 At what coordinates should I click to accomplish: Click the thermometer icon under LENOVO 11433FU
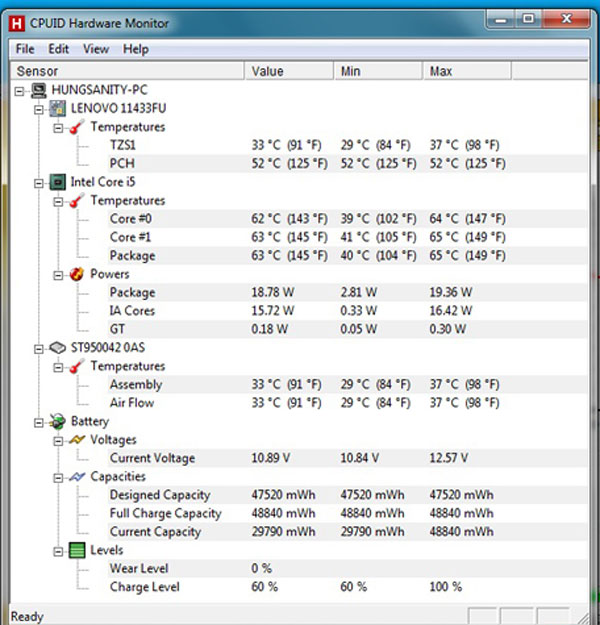pyautogui.click(x=77, y=127)
